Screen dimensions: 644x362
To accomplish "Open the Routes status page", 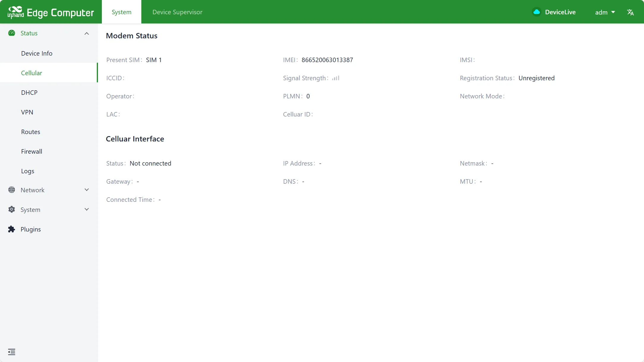I will (x=49, y=132).
